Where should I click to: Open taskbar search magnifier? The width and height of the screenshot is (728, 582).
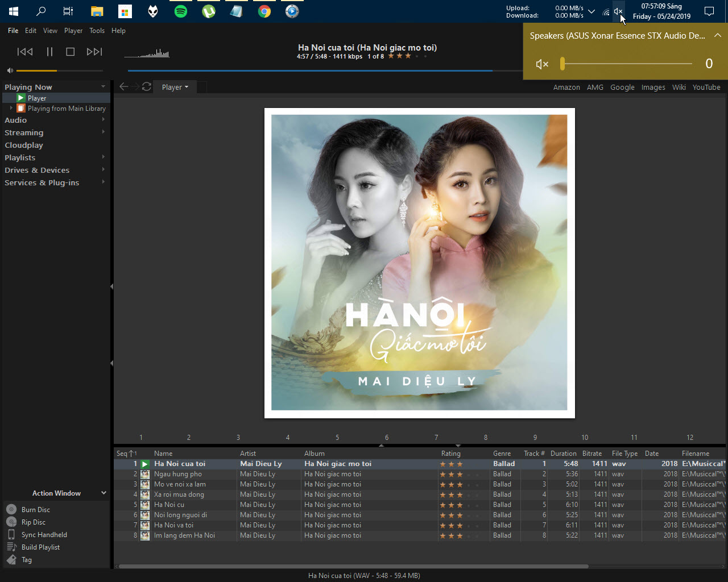[41, 11]
